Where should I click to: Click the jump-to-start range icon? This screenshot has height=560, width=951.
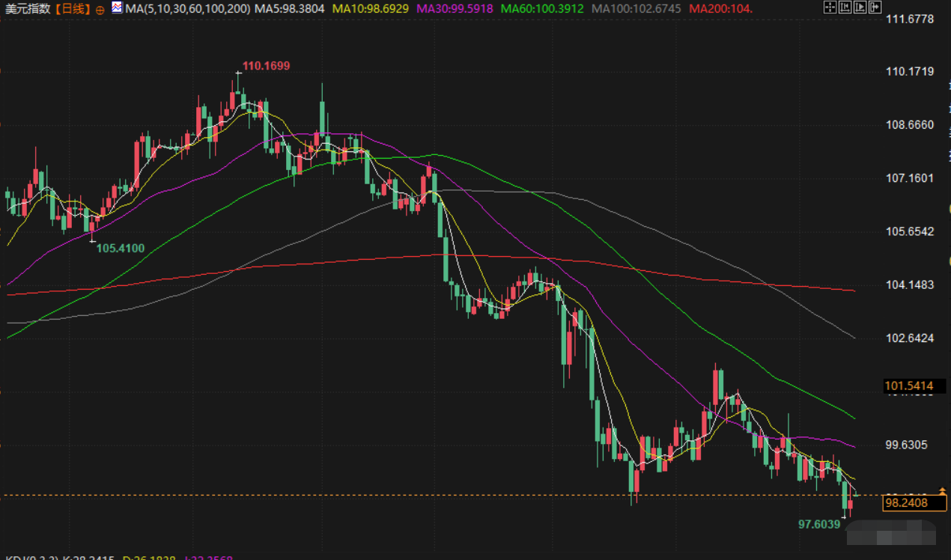[x=845, y=7]
